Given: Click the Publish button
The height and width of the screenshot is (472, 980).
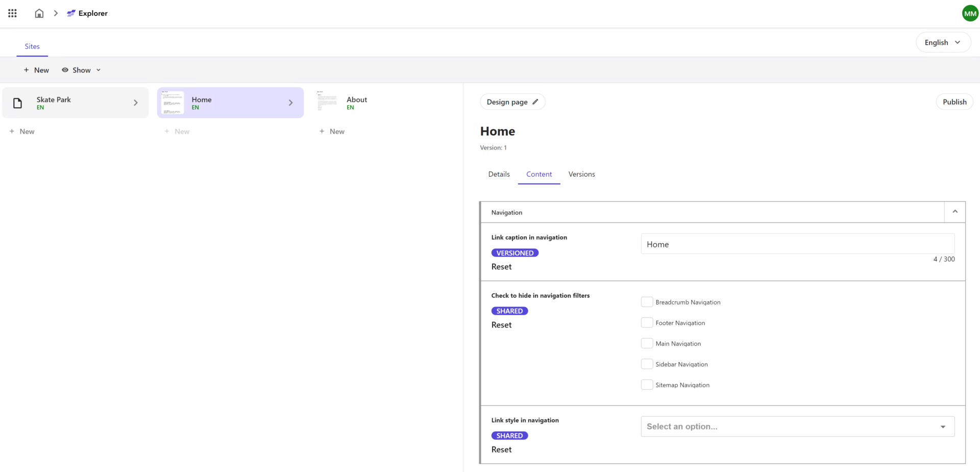Looking at the screenshot, I should click(954, 102).
